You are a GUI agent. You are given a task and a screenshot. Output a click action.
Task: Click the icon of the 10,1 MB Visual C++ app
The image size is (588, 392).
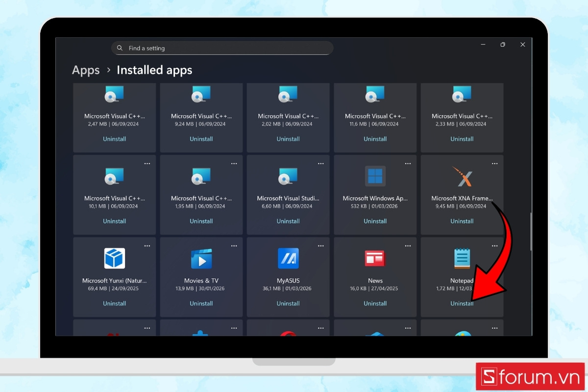pos(115,176)
